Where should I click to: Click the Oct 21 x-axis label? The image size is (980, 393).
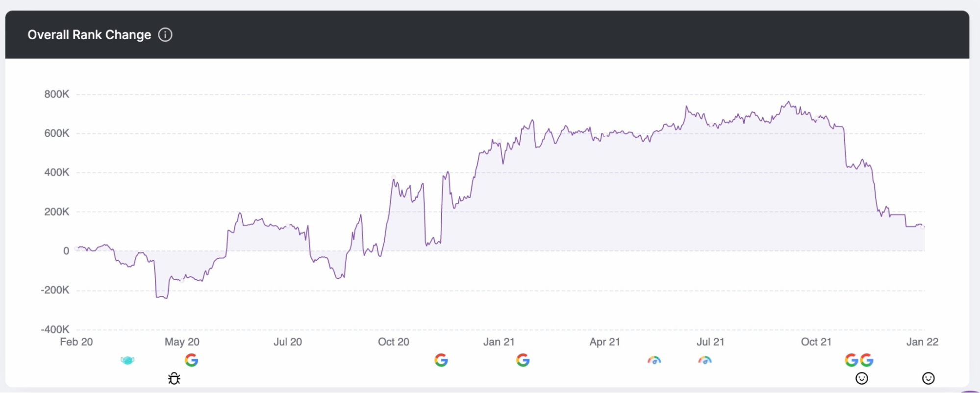816,342
